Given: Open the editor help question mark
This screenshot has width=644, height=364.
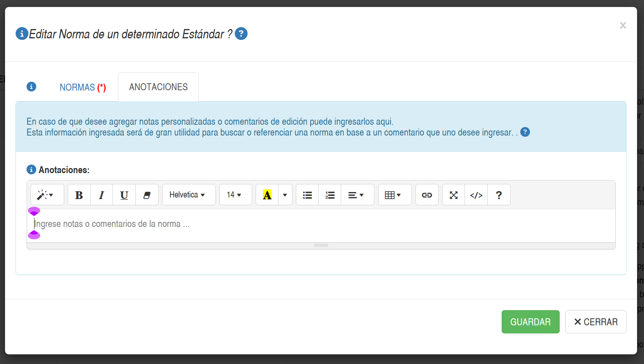Looking at the screenshot, I should pyautogui.click(x=499, y=195).
